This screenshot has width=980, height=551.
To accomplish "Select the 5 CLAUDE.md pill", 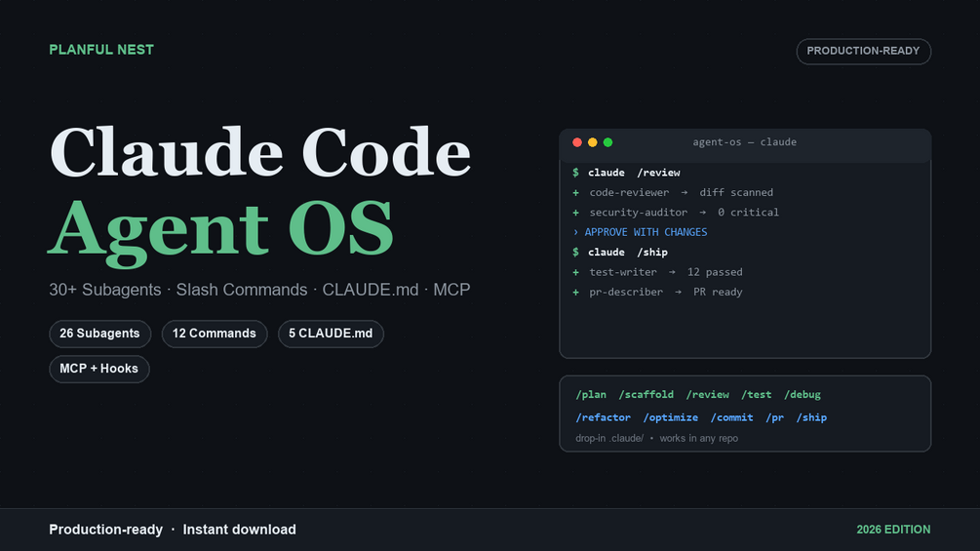I will tap(331, 334).
